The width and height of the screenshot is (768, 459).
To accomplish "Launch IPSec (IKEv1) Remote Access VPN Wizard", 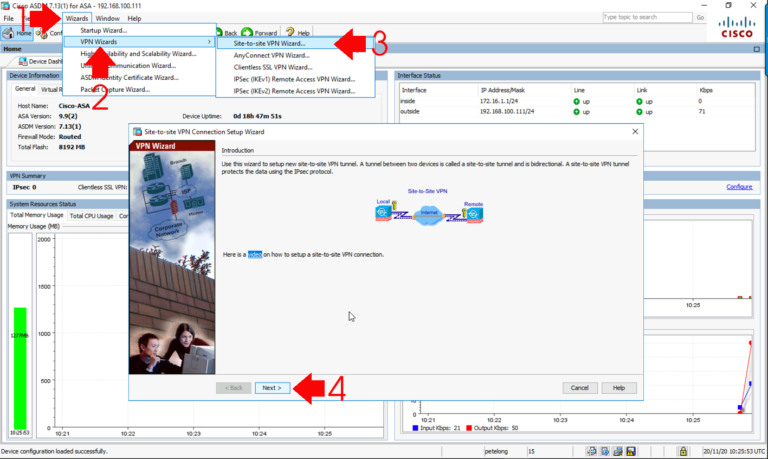I will point(295,79).
